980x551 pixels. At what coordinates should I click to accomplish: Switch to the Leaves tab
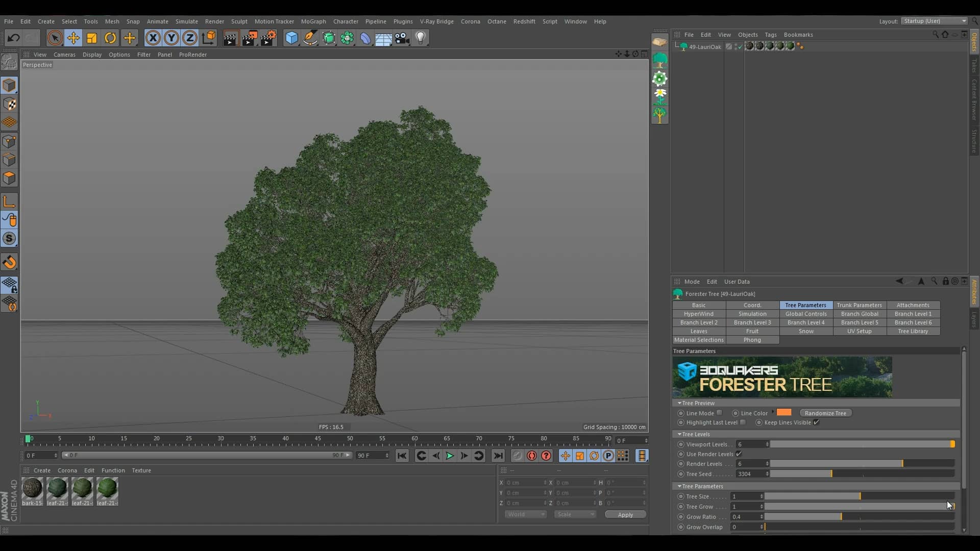pos(699,331)
